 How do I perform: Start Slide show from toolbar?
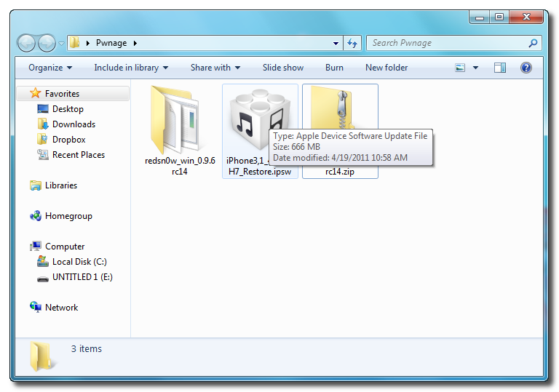pyautogui.click(x=283, y=68)
